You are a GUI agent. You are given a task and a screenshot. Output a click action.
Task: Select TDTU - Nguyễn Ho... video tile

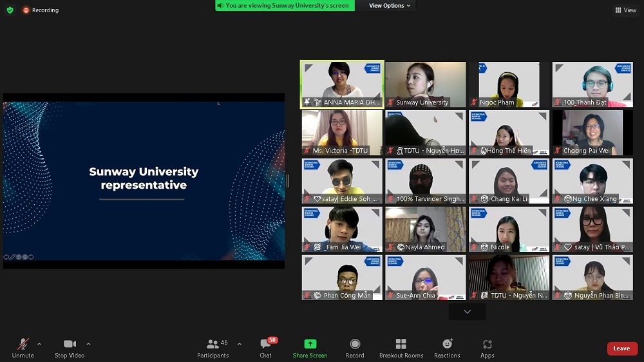426,133
